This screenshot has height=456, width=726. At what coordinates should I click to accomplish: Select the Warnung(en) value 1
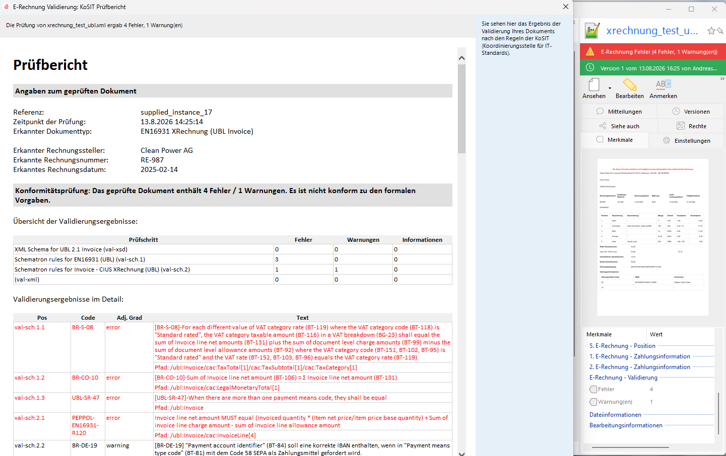651,402
